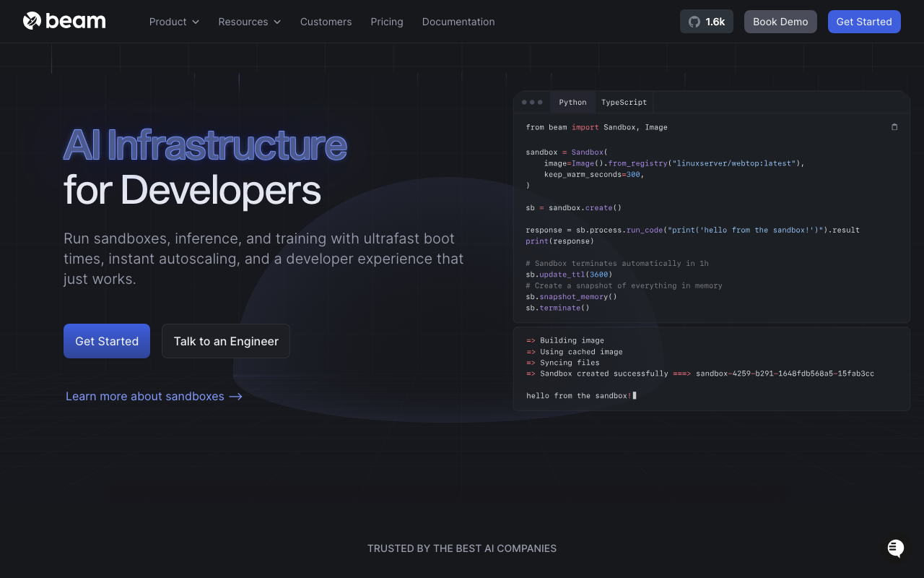Open the GitHub 1.6k stars button
The width and height of the screenshot is (924, 578).
click(x=706, y=22)
